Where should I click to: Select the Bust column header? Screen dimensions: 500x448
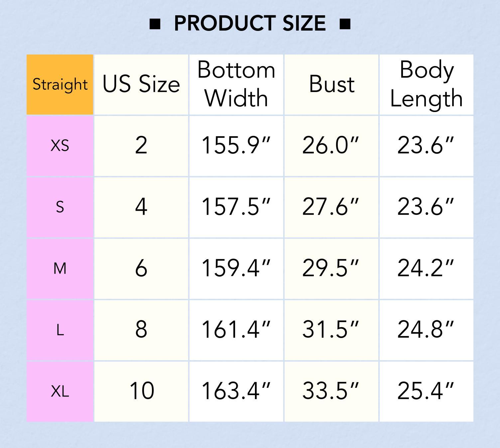click(x=331, y=84)
